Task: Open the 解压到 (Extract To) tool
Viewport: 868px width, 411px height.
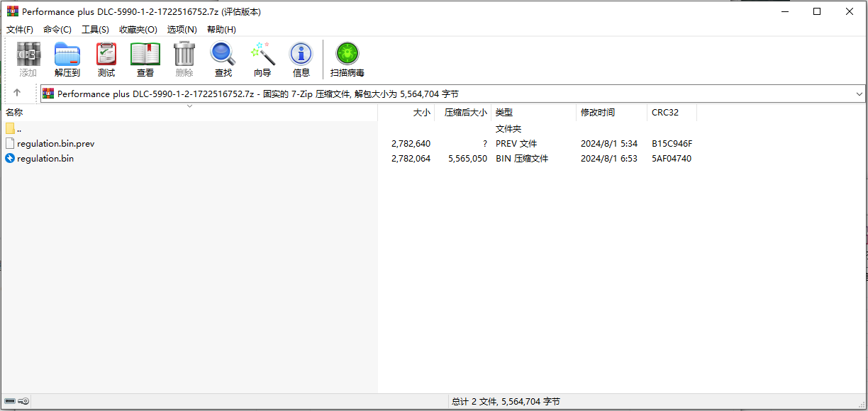Action: pyautogui.click(x=67, y=60)
